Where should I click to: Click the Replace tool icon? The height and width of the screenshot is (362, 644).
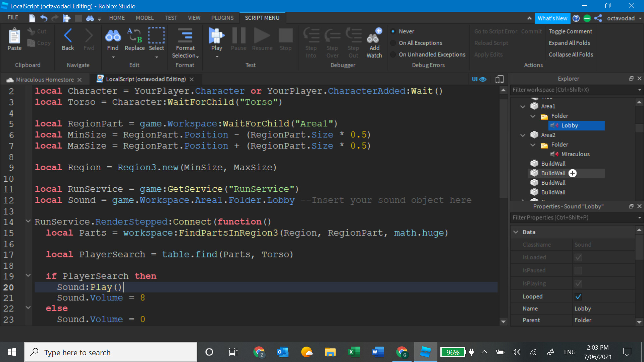click(135, 36)
